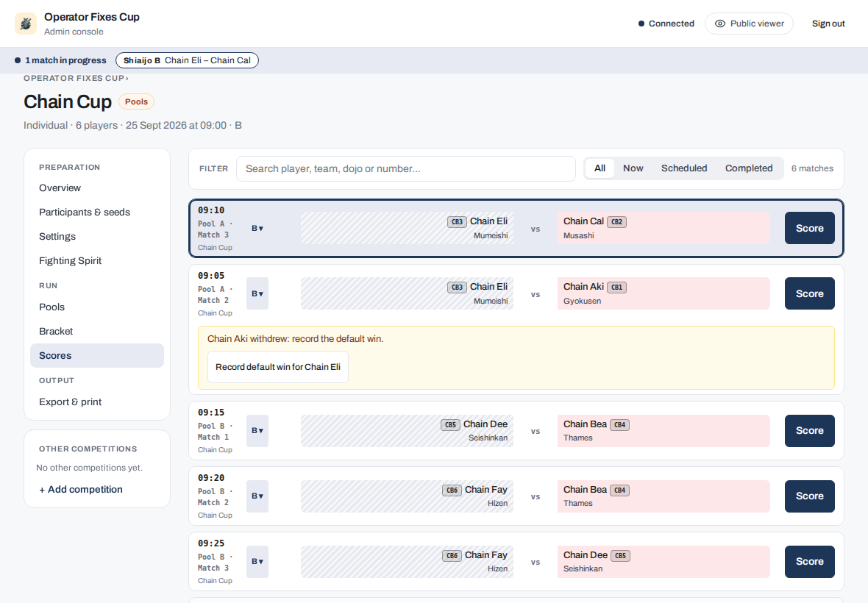Click 'Chain Aki withdrew: record the default win.' notice
Viewport: 868px width, 603px height.
[x=295, y=338]
